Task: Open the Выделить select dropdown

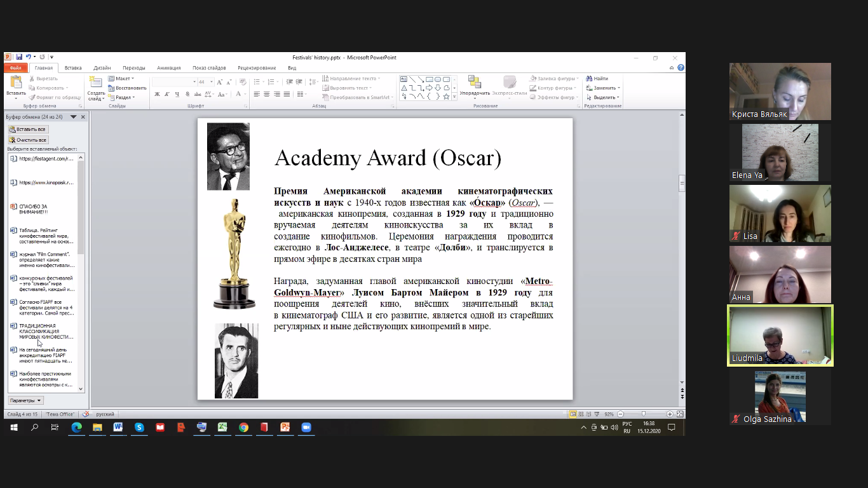Action: click(603, 97)
